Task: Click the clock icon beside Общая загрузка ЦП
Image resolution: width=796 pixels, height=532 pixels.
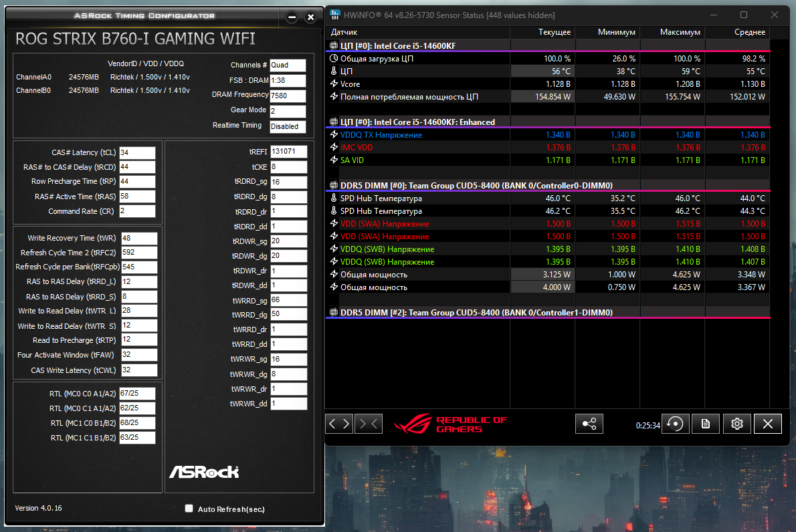Action: pyautogui.click(x=334, y=58)
